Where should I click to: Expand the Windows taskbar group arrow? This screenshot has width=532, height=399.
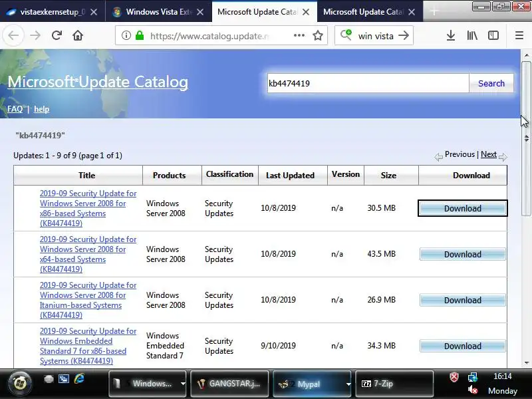[x=183, y=384]
